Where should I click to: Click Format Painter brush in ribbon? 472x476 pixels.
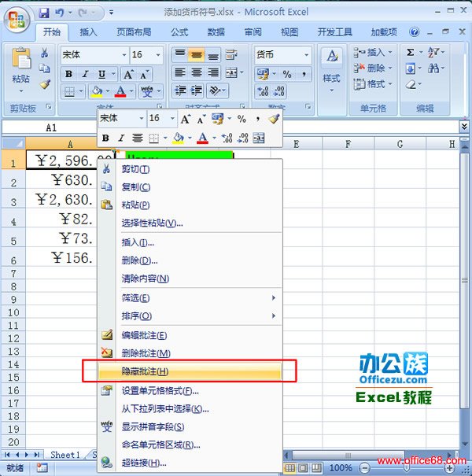[45, 84]
